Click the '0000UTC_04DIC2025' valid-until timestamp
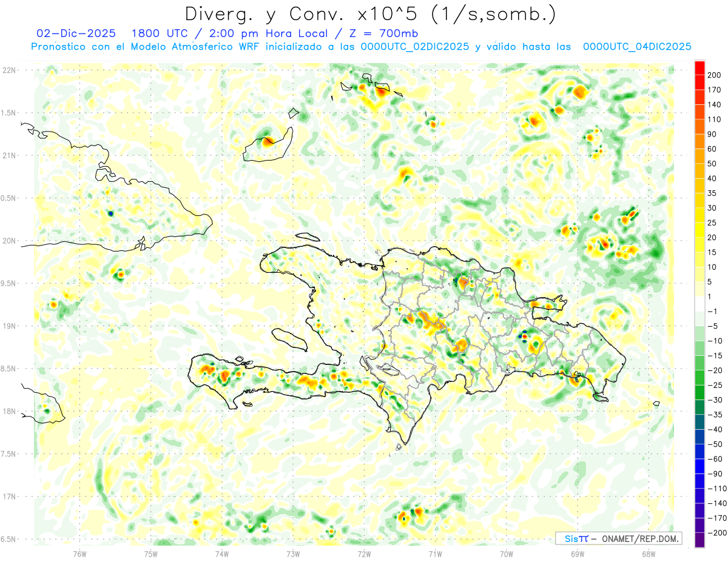The image size is (728, 562). 637,46
